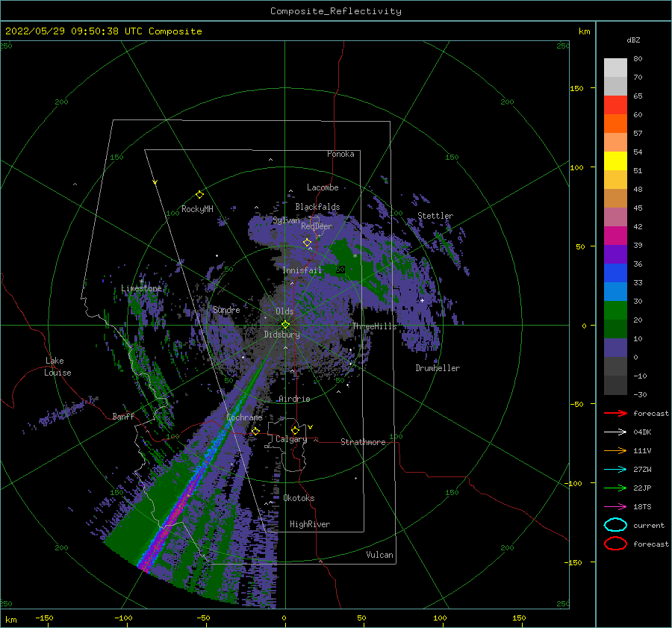Click the red forecast arrow in legend

click(615, 413)
